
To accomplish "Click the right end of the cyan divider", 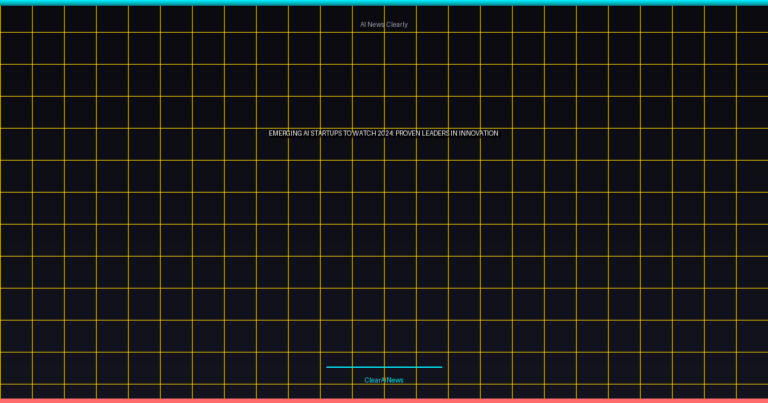I will tap(440, 367).
